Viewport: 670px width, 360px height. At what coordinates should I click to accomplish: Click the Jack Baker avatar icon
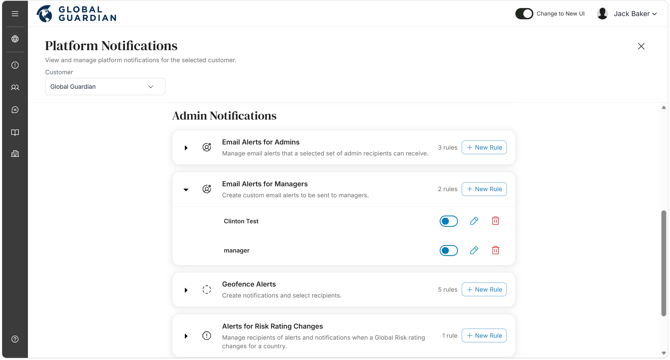pos(602,14)
